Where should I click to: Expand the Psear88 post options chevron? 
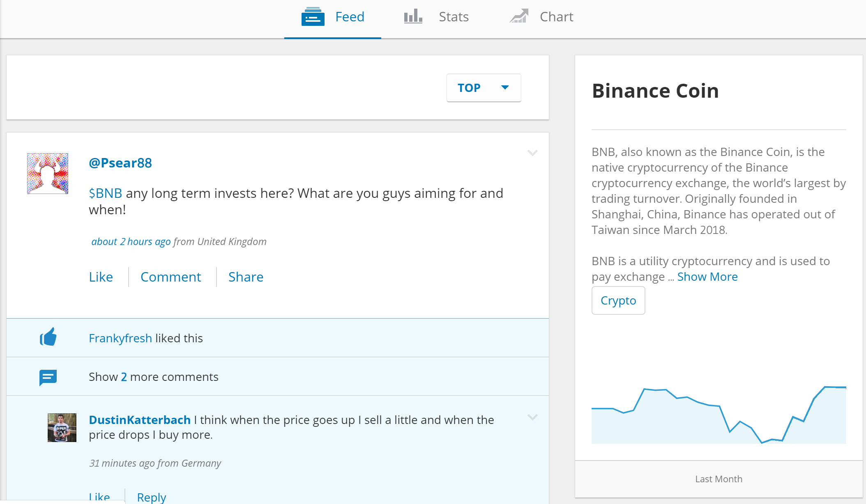[x=532, y=153]
